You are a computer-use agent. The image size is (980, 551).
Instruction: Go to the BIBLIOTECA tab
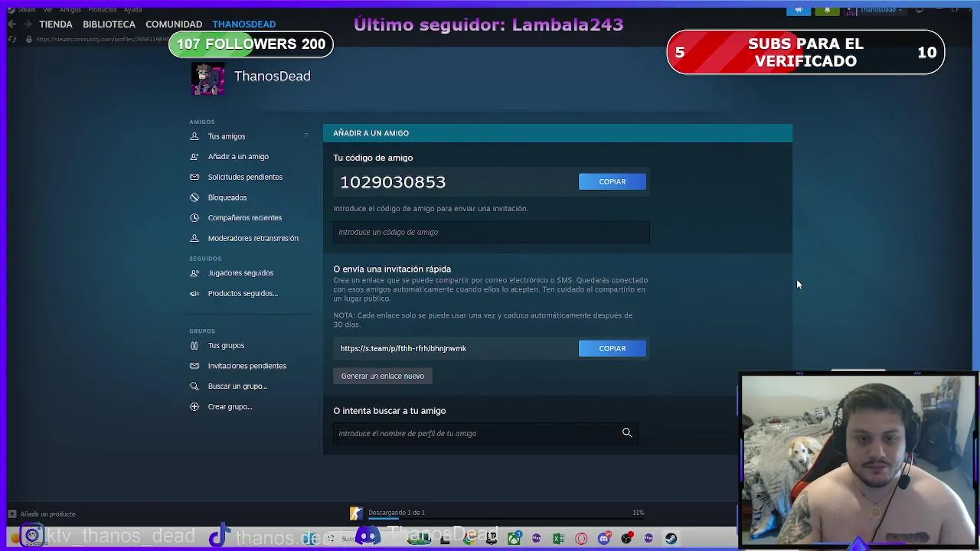109,24
